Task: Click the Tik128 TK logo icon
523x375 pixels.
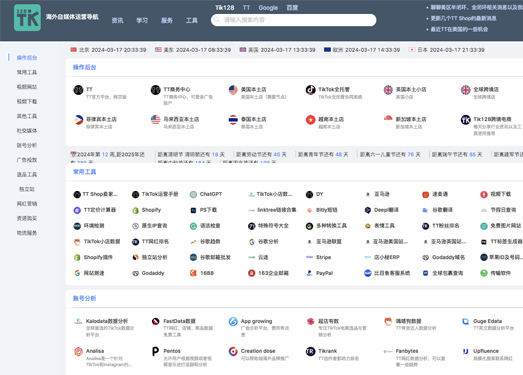Action: point(27,18)
